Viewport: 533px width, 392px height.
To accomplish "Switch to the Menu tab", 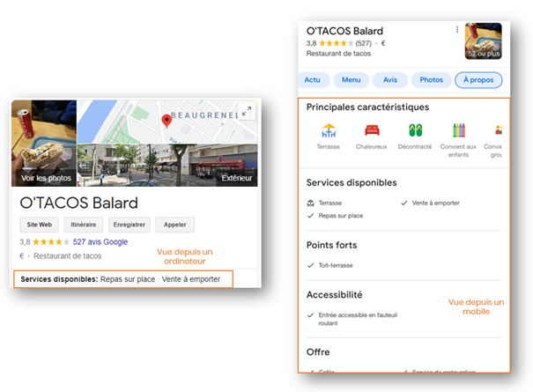I will (x=352, y=80).
